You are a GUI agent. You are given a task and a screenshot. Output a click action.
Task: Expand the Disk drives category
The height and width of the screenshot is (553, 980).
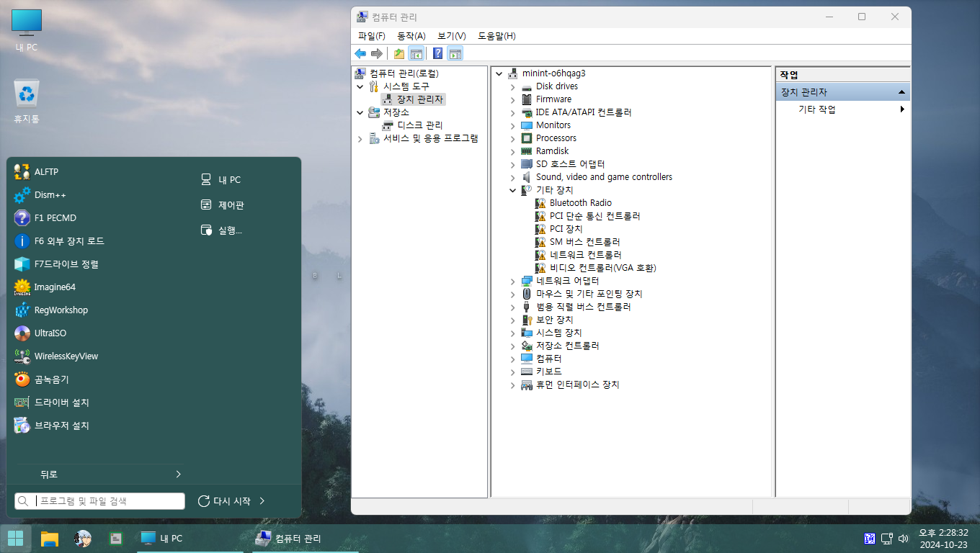coord(513,86)
